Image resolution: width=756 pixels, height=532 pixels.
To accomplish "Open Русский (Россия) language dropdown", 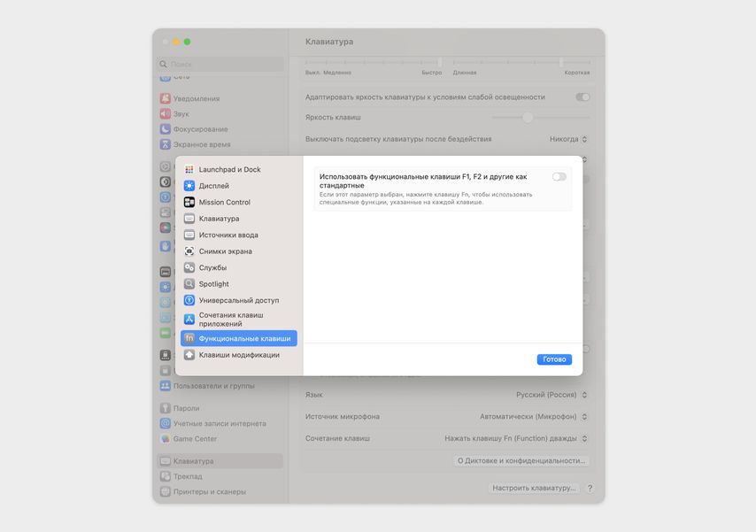I will click(x=552, y=395).
